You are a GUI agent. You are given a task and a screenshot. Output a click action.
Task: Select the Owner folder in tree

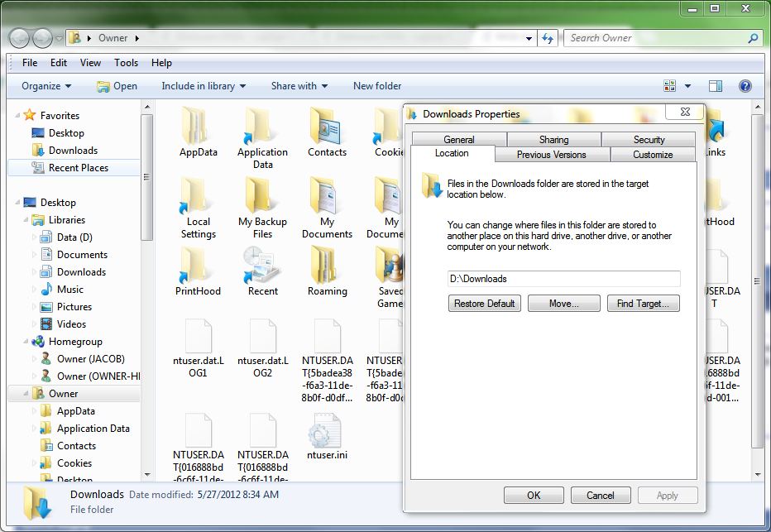(x=63, y=394)
